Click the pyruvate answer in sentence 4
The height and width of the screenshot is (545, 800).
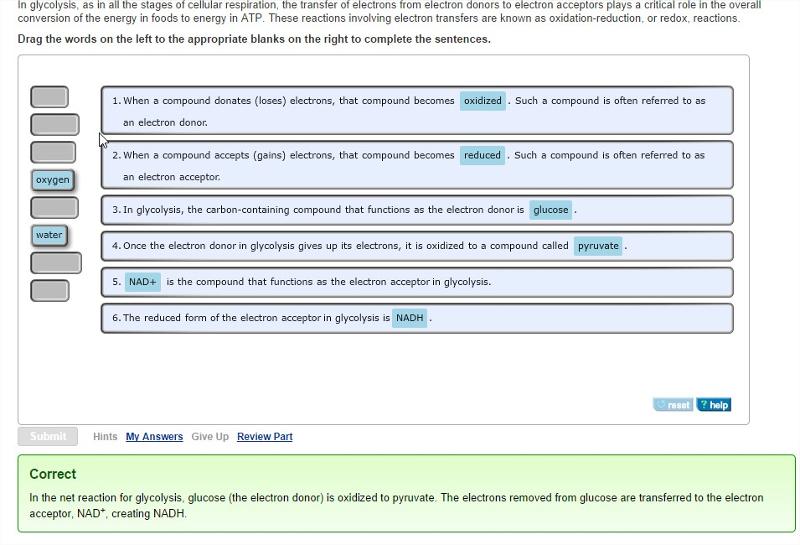click(598, 246)
